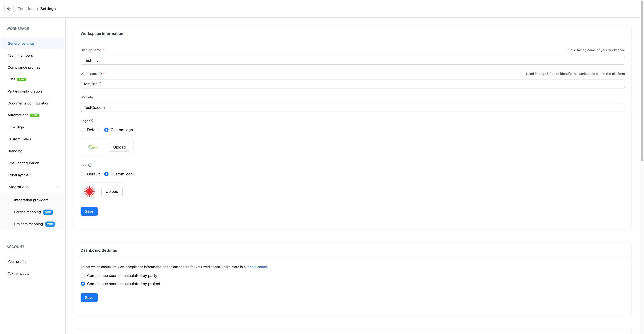This screenshot has width=644, height=334.
Task: Click the Logo help question-mark icon
Action: click(91, 121)
